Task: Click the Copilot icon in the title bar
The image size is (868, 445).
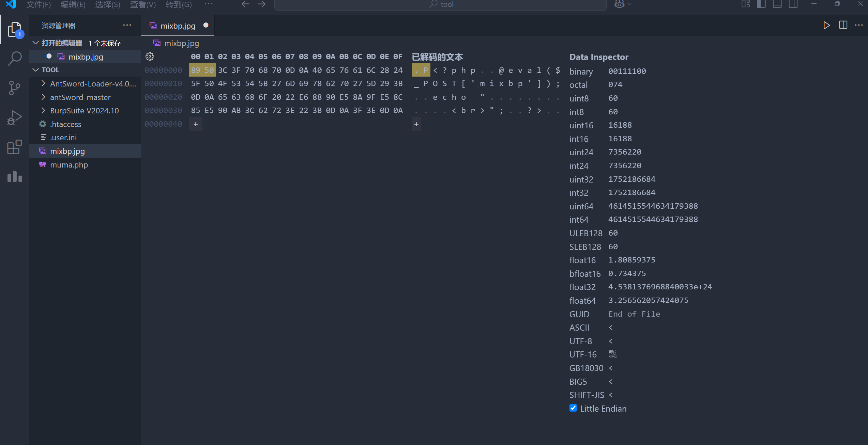Action: pyautogui.click(x=619, y=4)
